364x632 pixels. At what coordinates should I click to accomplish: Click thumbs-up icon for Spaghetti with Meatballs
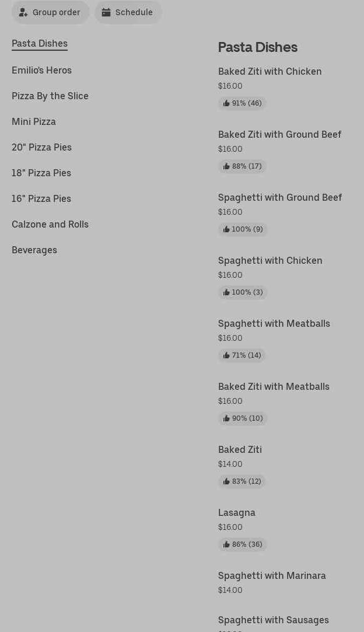click(226, 355)
